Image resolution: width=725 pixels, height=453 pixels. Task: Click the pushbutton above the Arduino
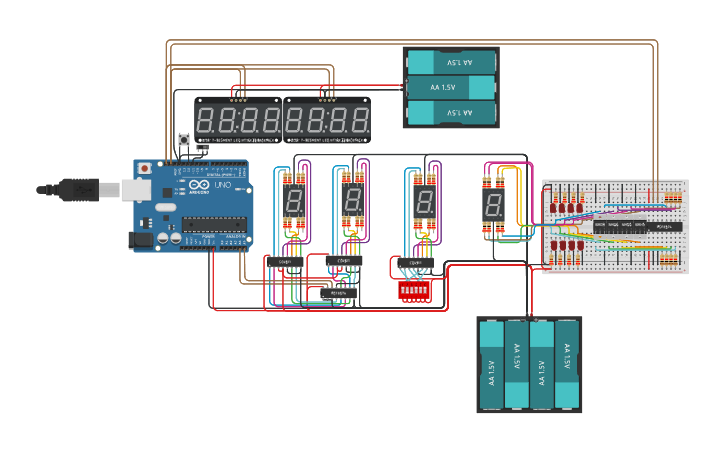pyautogui.click(x=184, y=140)
